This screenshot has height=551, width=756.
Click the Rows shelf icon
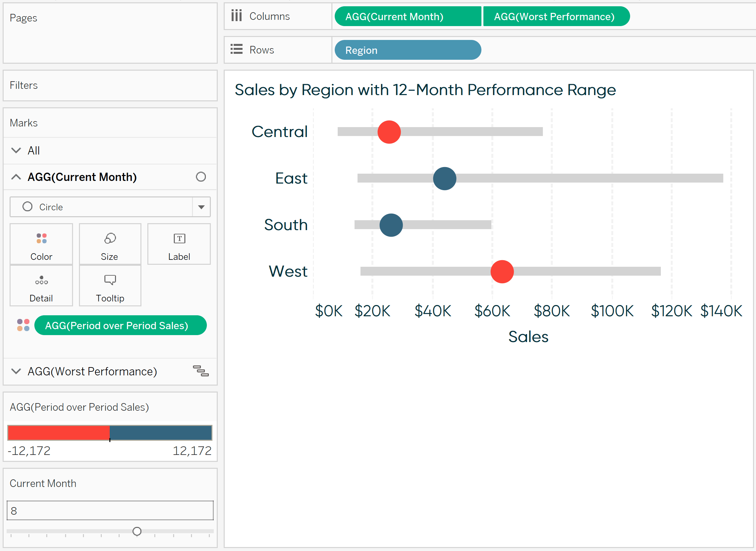click(x=236, y=50)
